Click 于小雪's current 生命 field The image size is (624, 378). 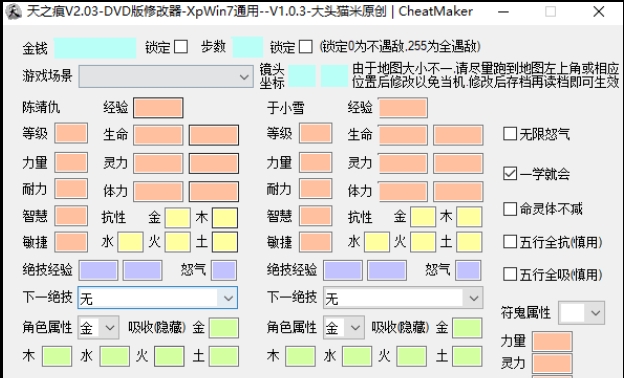[403, 135]
